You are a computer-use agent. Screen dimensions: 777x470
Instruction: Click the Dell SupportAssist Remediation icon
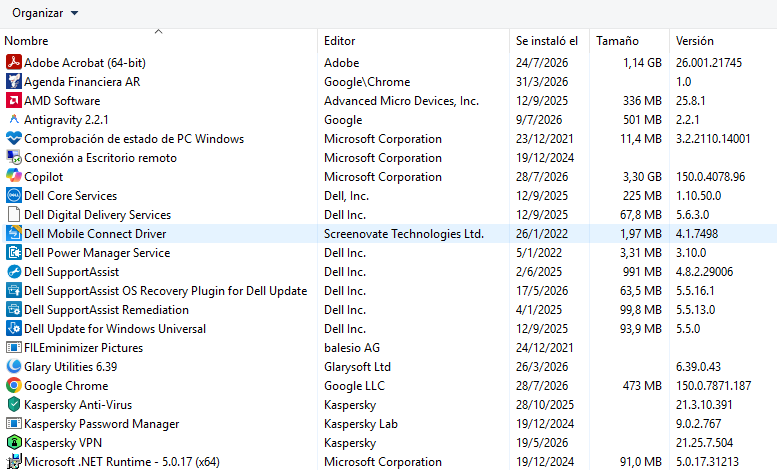pos(14,309)
